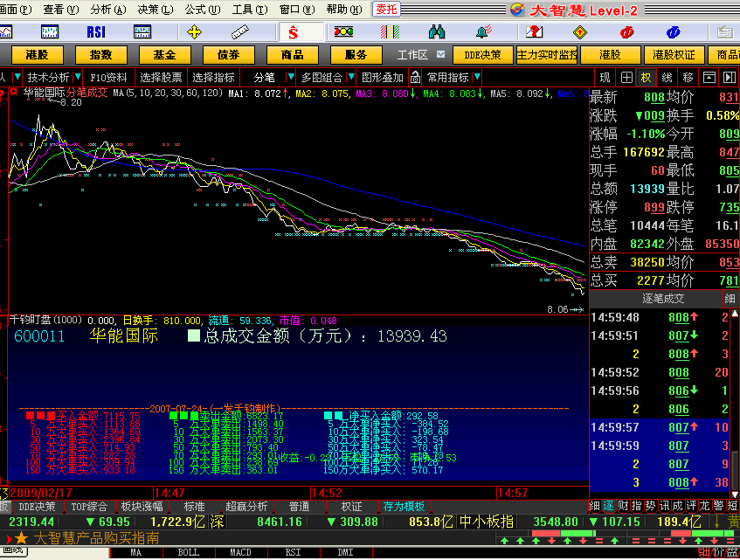Click the RSI indicator toolbar icon
The width and height of the screenshot is (740, 560).
pyautogui.click(x=96, y=32)
